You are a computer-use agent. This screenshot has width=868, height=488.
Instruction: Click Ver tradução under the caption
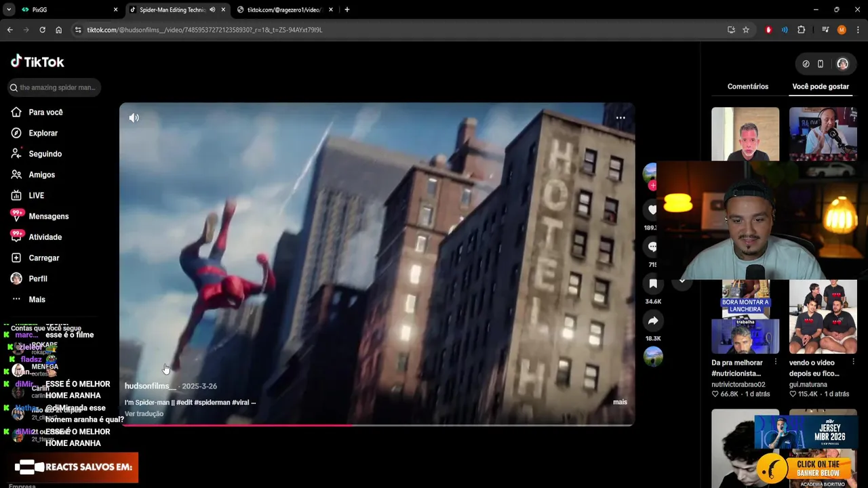click(x=144, y=414)
